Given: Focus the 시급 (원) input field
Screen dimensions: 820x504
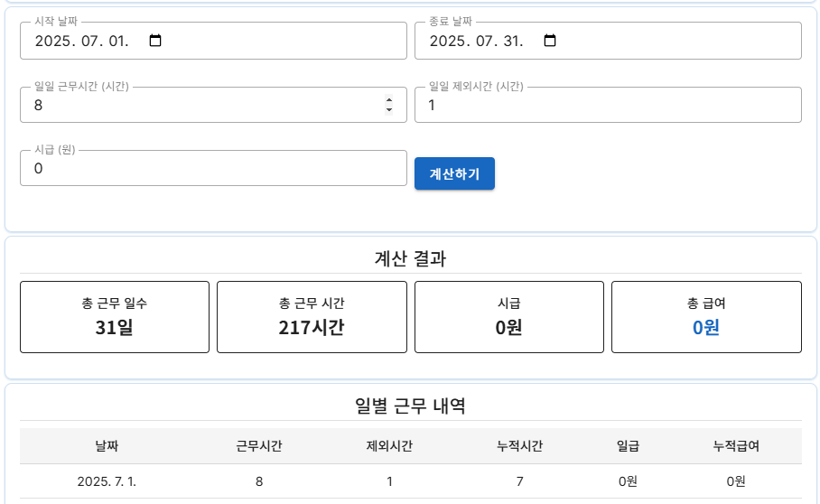Looking at the screenshot, I should coord(213,168).
